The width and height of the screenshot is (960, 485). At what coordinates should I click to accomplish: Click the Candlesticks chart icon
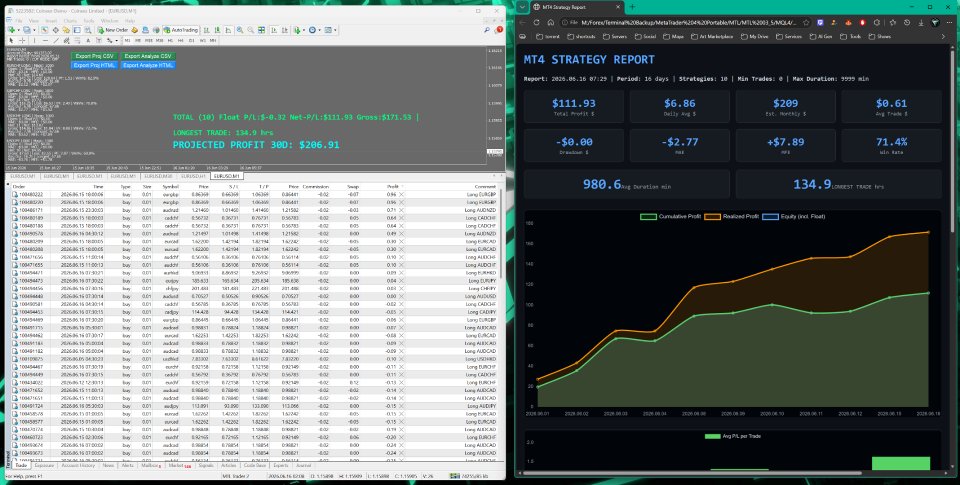tap(217, 30)
